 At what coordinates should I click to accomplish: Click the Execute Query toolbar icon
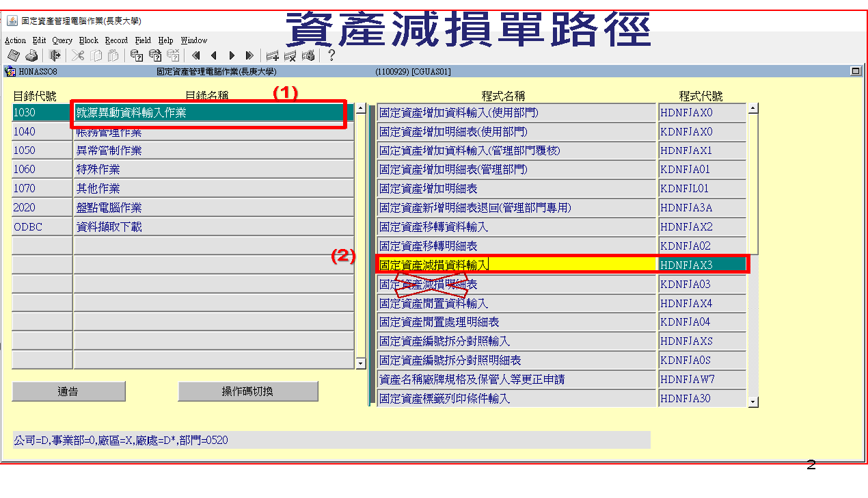(x=155, y=55)
